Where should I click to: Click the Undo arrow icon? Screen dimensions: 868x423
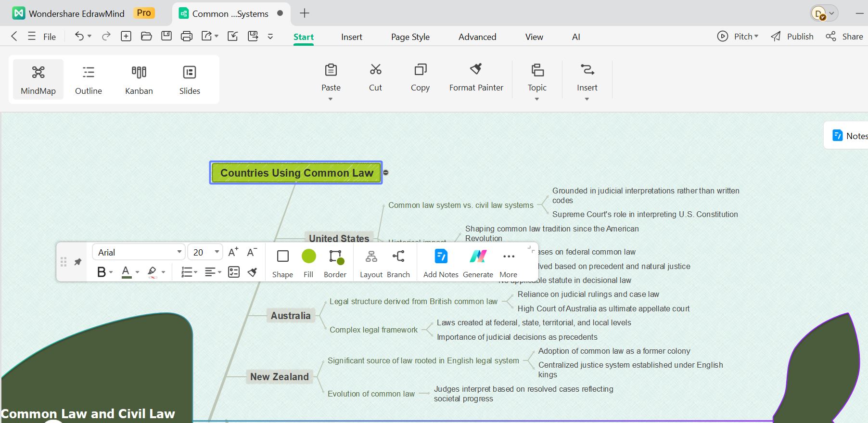[79, 36]
